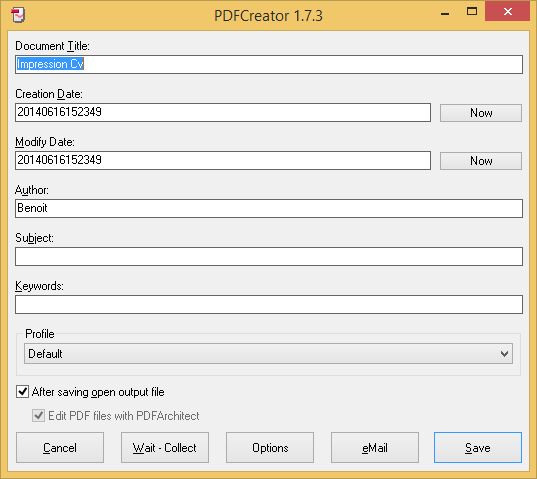Image resolution: width=537 pixels, height=479 pixels.
Task: Close the PDFCreator dialog
Action: coord(508,11)
